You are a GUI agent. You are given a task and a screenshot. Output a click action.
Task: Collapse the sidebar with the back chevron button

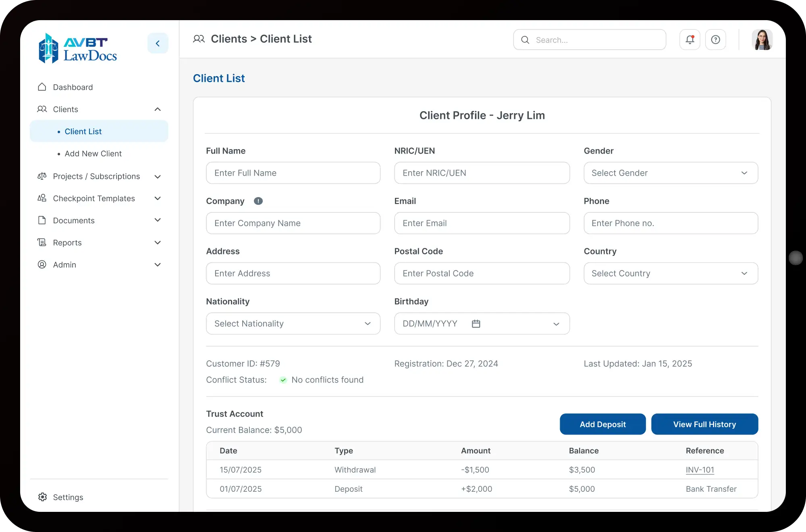158,43
